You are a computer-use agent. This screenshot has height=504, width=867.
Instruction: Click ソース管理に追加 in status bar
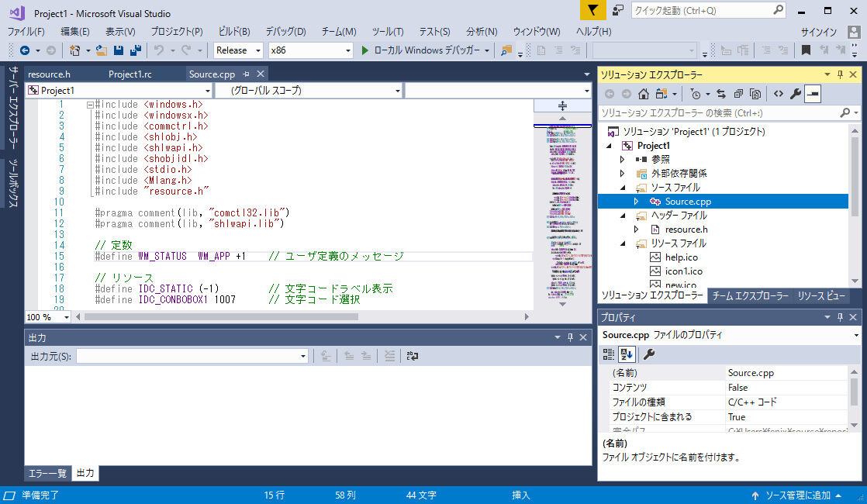pyautogui.click(x=797, y=495)
